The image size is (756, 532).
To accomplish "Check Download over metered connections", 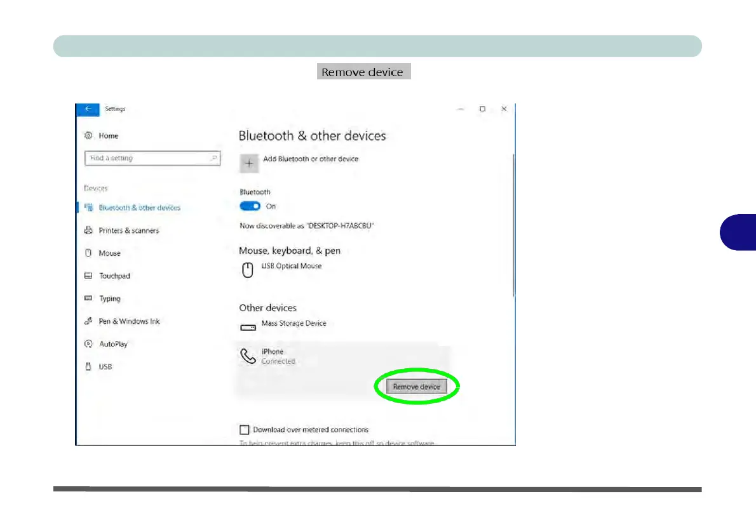I will click(x=245, y=430).
